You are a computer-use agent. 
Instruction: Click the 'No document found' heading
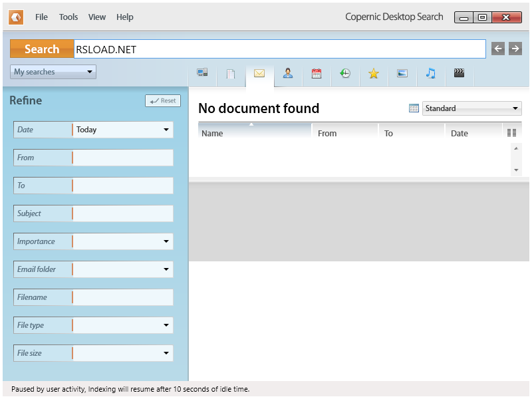(x=259, y=108)
